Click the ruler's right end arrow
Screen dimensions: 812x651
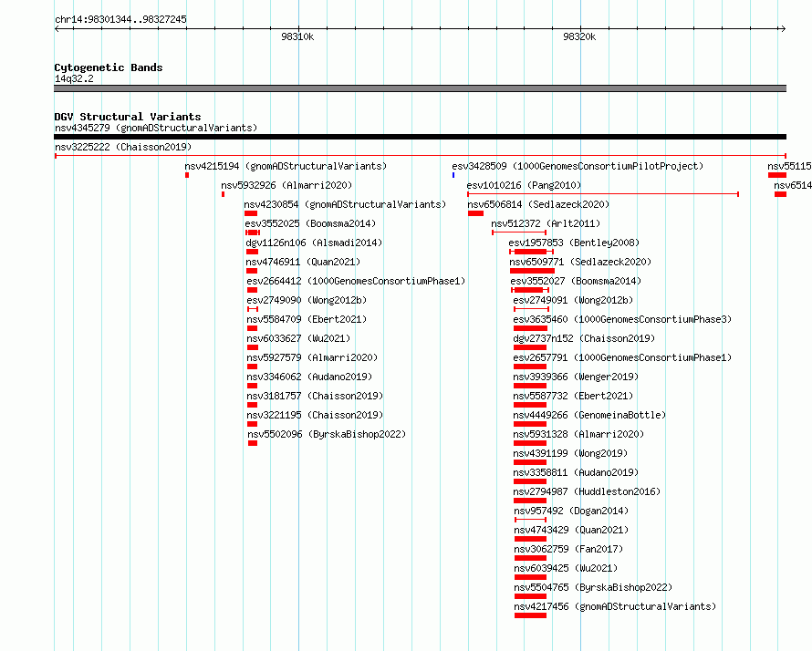pos(784,29)
